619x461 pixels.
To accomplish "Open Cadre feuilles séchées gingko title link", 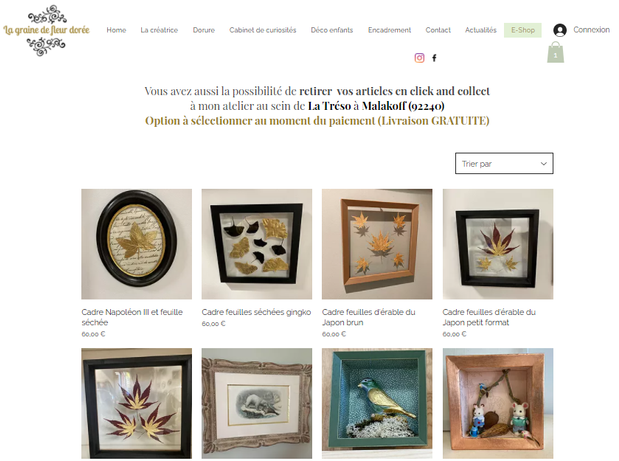I will 256,312.
